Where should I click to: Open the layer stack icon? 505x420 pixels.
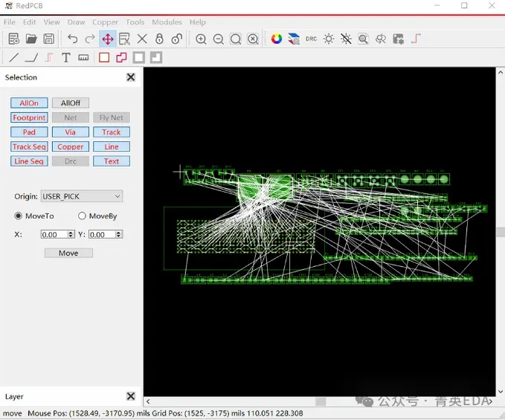click(294, 39)
